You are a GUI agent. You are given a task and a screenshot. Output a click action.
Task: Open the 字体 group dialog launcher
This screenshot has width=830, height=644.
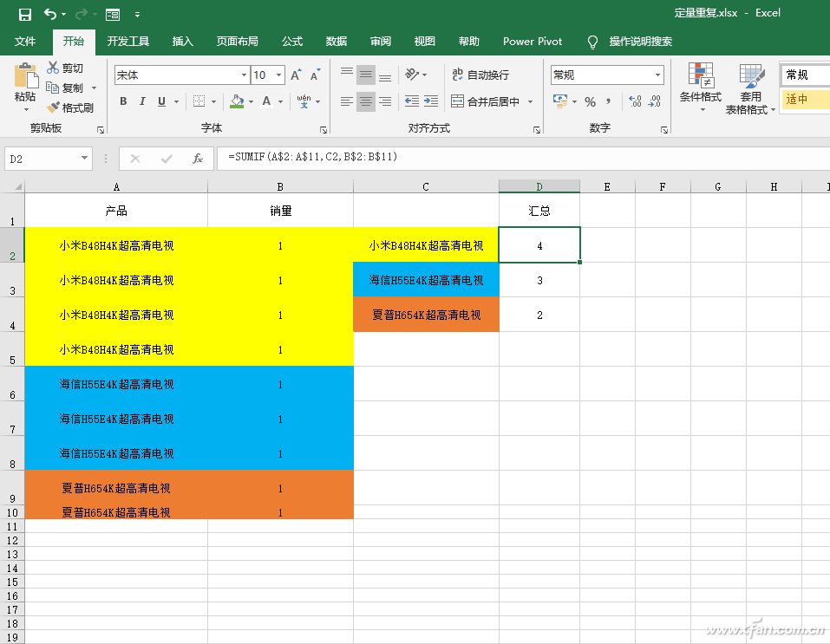pyautogui.click(x=324, y=130)
